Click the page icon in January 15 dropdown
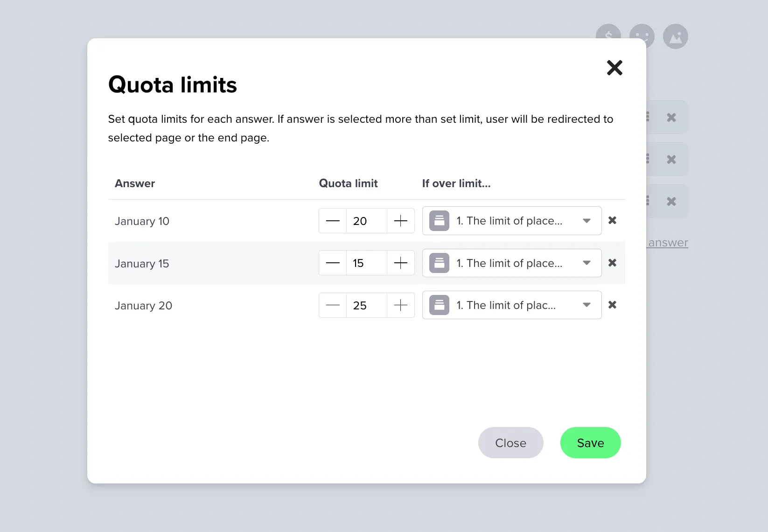The height and width of the screenshot is (532, 768). [439, 263]
